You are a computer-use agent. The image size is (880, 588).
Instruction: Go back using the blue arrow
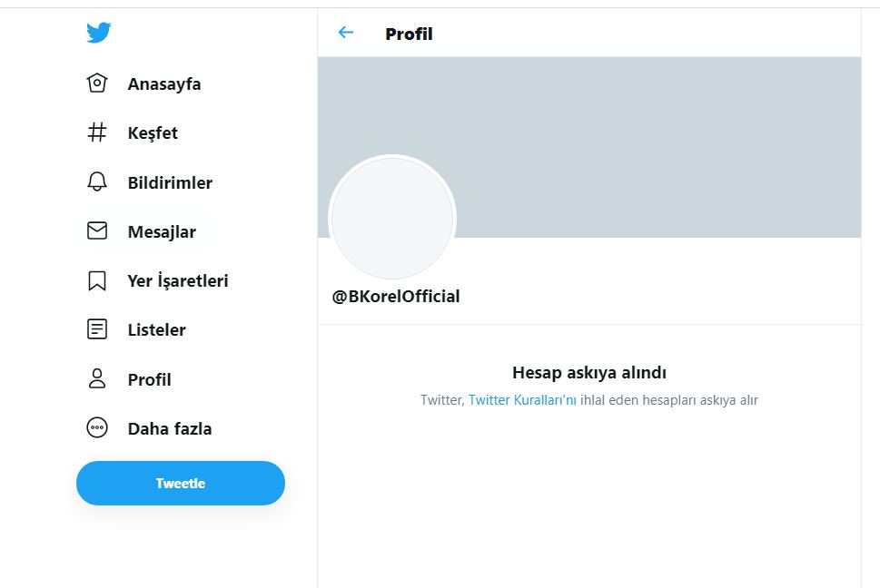345,34
